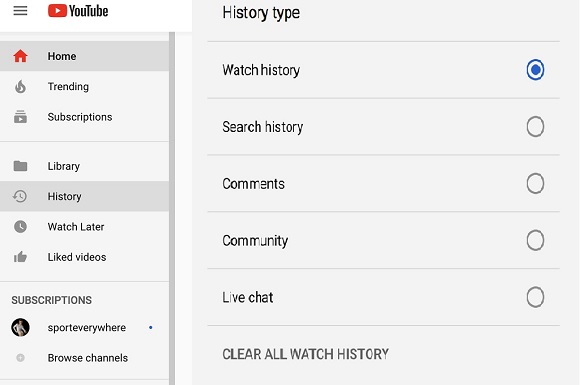Click the red Home house icon
Image resolution: width=580 pixels, height=385 pixels.
click(20, 56)
